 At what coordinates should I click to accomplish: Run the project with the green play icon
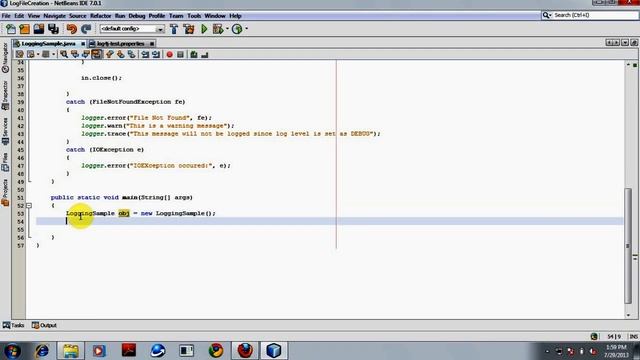click(204, 29)
